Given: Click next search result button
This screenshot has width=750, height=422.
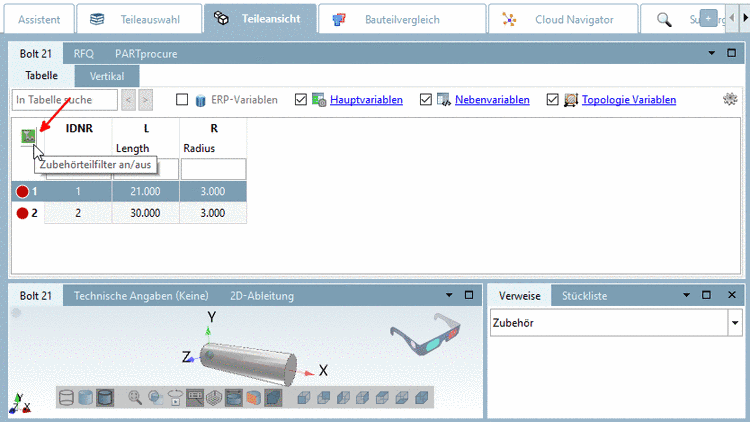Looking at the screenshot, I should (x=145, y=100).
